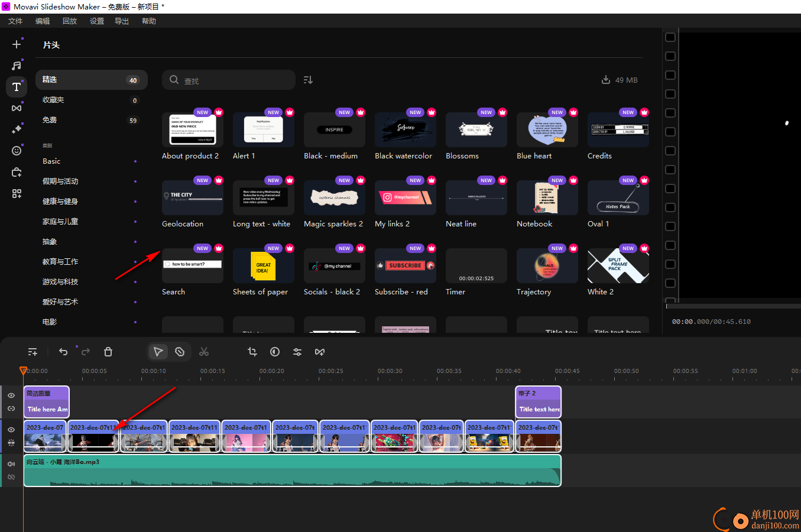
Task: Select the arrow selection tool
Action: 158,352
